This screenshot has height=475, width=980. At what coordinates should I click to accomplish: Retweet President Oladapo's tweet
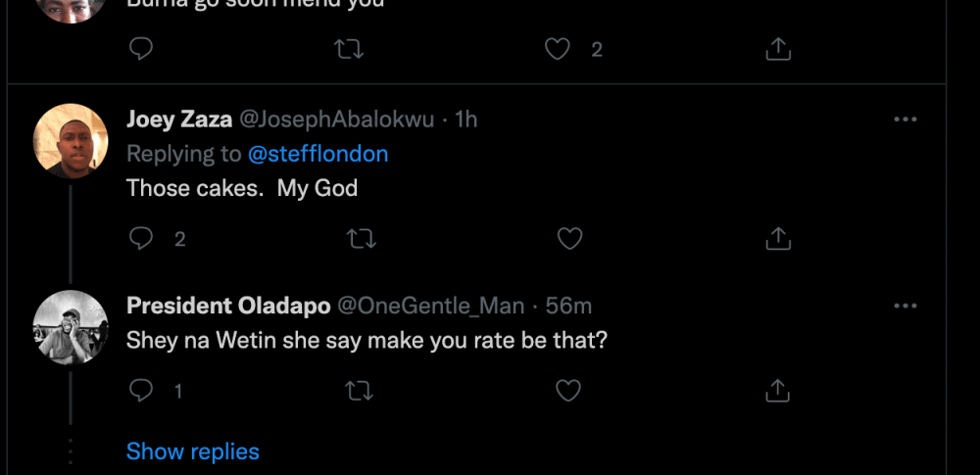tap(361, 391)
